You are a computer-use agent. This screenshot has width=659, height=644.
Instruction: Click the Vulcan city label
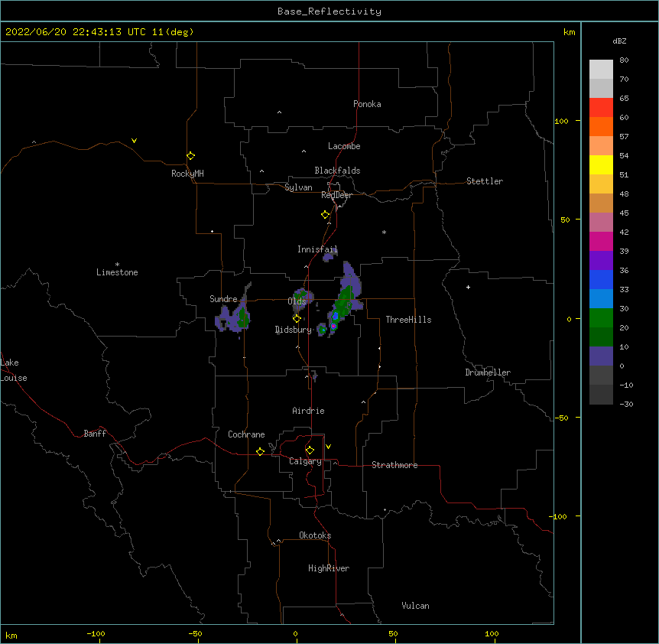point(415,606)
